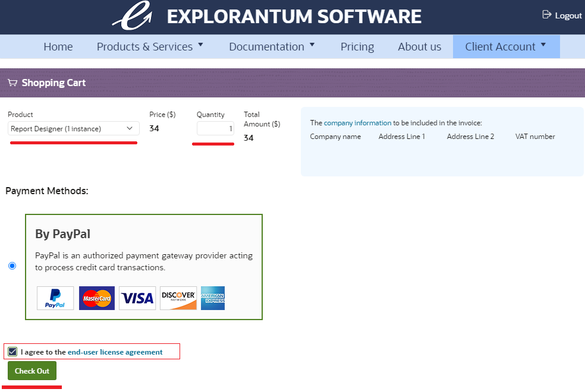Click the shopping cart icon
The width and height of the screenshot is (585, 392).
point(12,83)
